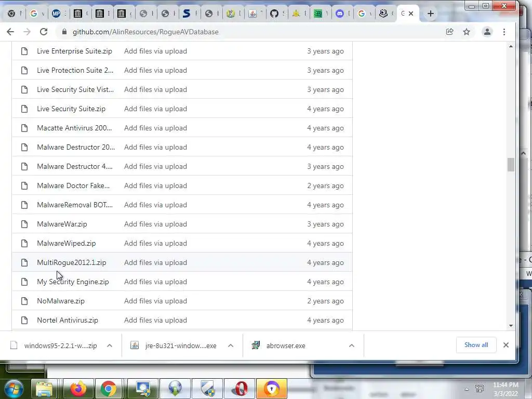Image resolution: width=532 pixels, height=399 pixels.
Task: Click file icon beside My Security Engine.zip
Action: pyautogui.click(x=24, y=282)
